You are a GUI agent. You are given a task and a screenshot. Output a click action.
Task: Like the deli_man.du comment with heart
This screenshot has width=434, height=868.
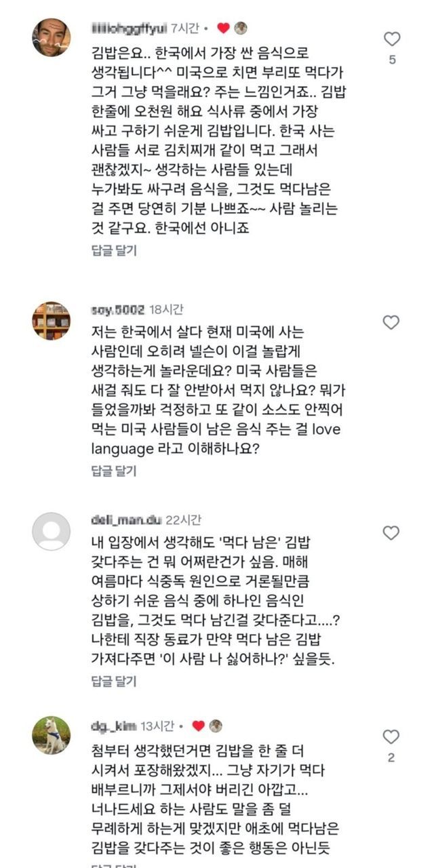391,533
